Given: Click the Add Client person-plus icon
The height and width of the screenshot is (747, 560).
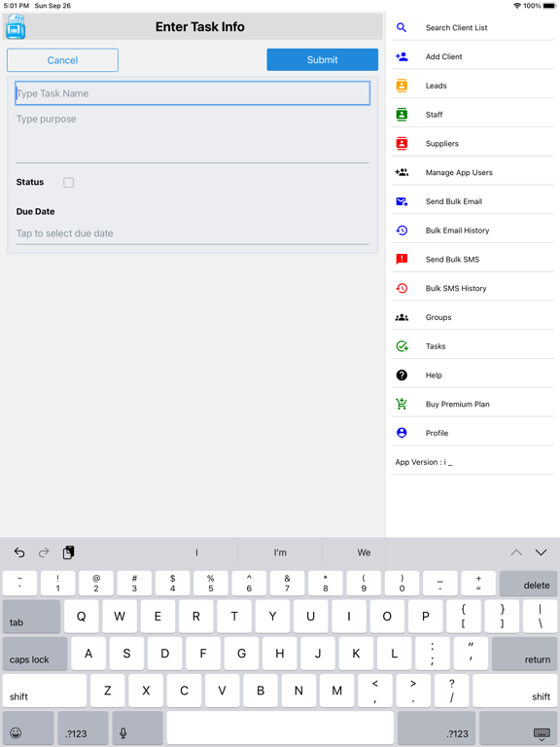Looking at the screenshot, I should pyautogui.click(x=402, y=56).
